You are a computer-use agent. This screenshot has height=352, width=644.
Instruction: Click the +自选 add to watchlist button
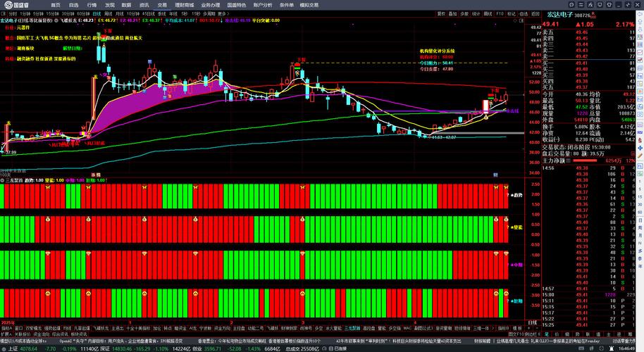click(524, 13)
